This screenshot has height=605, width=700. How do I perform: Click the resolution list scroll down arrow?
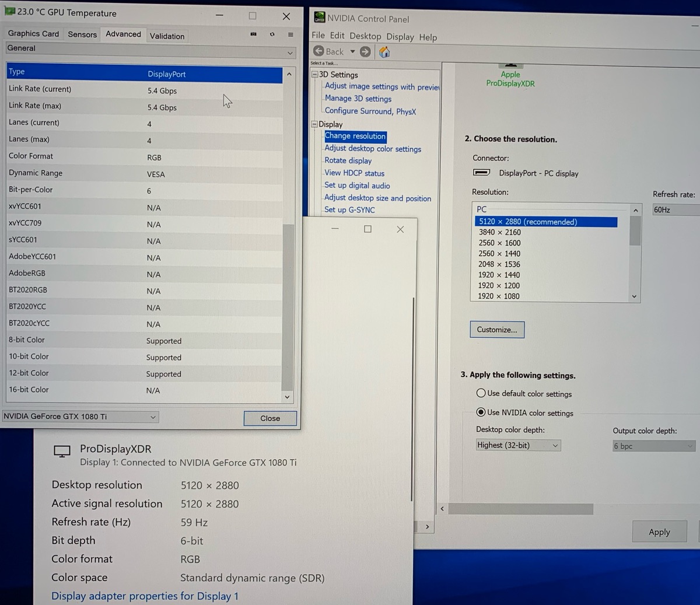coord(635,296)
